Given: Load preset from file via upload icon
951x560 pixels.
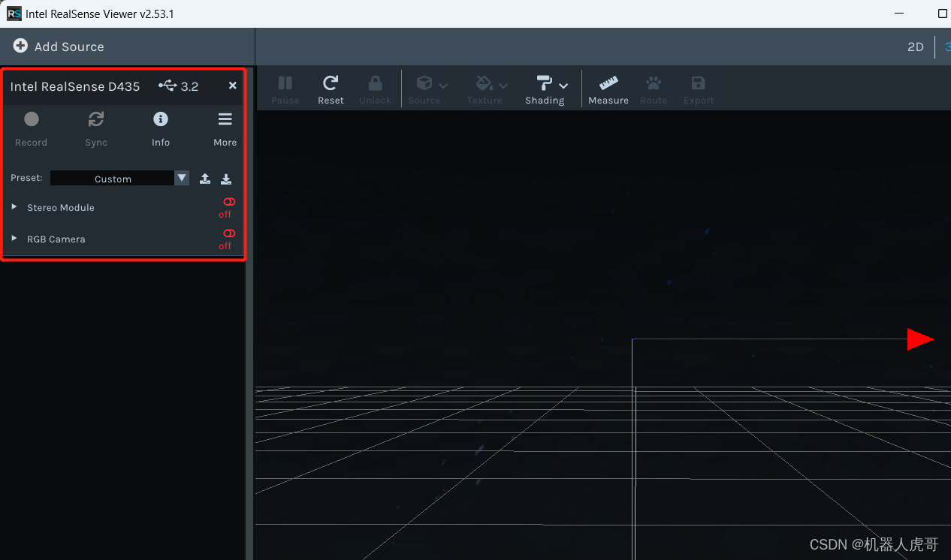Looking at the screenshot, I should (205, 179).
